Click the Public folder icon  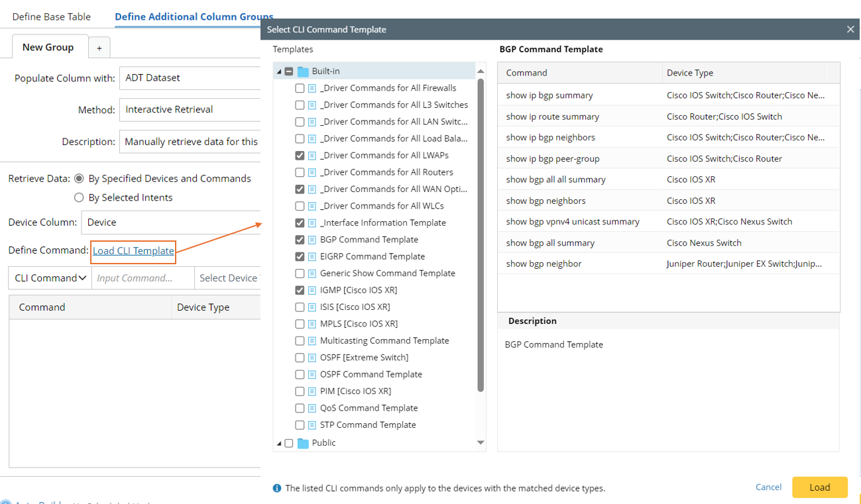coord(303,443)
